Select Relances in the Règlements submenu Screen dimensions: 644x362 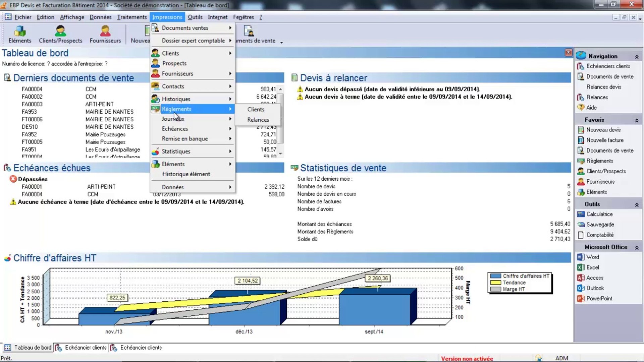coord(258,120)
